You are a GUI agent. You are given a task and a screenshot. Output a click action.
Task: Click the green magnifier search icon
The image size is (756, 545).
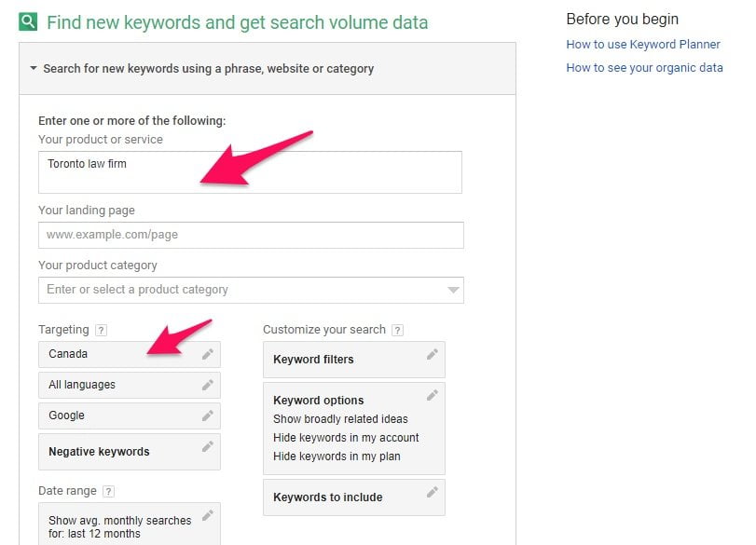point(28,21)
